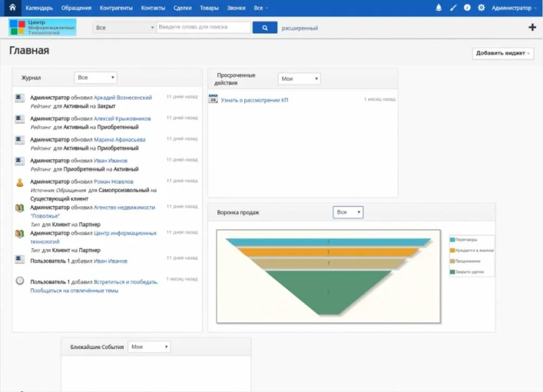The height and width of the screenshot is (392, 543).
Task: Click green bottom funnel segment
Action: [328, 292]
